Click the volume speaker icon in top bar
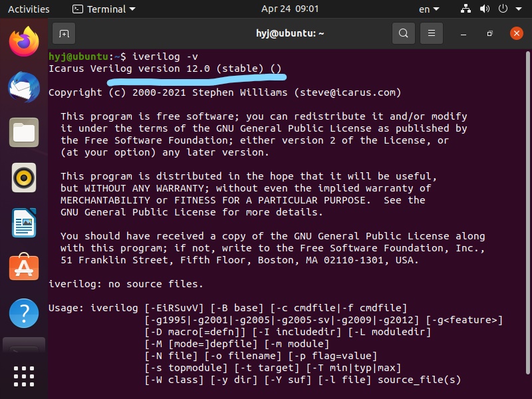The image size is (532, 399). click(x=485, y=9)
